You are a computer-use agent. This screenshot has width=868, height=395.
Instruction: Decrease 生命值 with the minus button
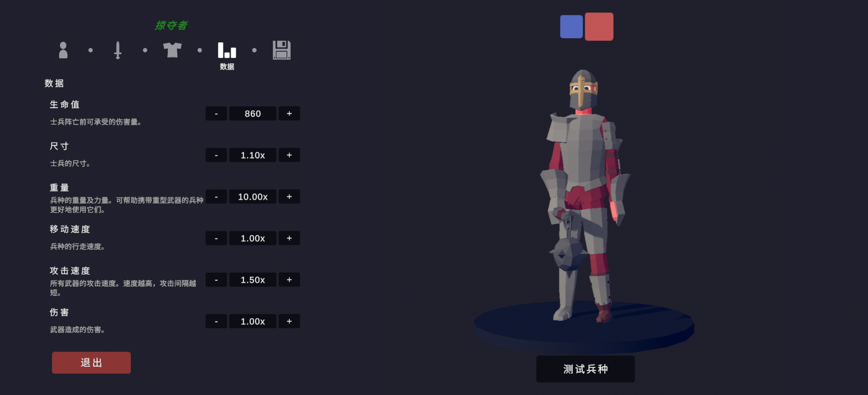(x=216, y=114)
